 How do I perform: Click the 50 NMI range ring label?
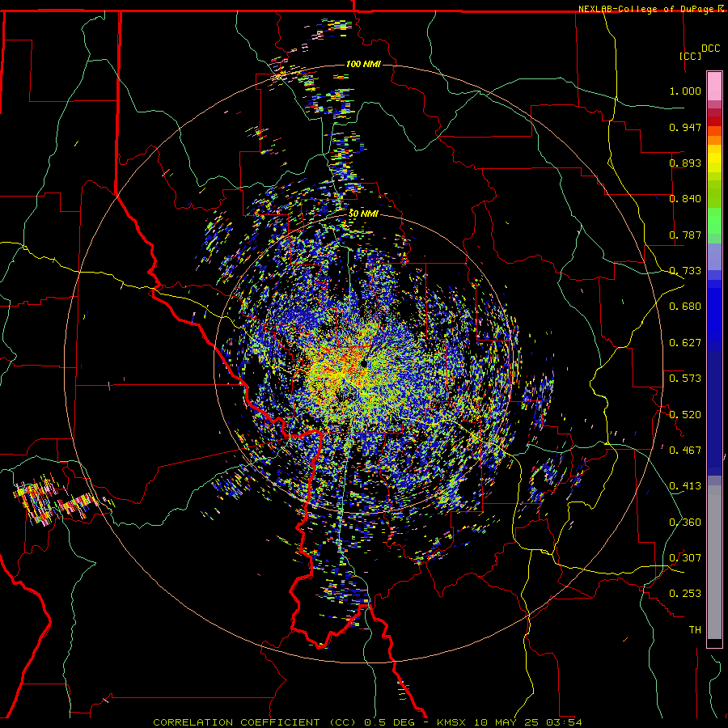(363, 214)
